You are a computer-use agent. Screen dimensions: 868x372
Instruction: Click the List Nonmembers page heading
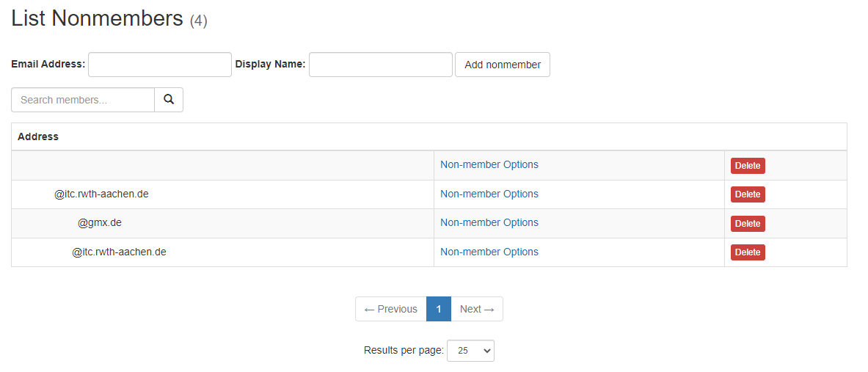click(x=97, y=19)
